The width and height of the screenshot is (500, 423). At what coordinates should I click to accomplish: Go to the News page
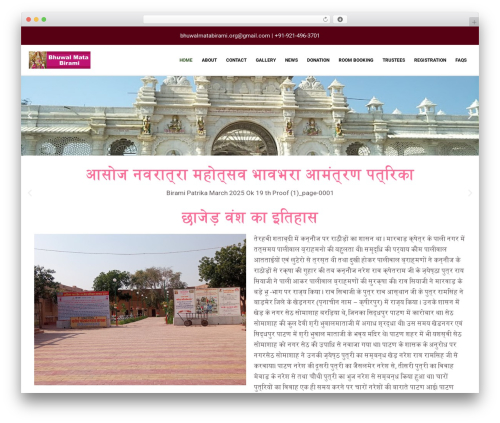pyautogui.click(x=291, y=60)
